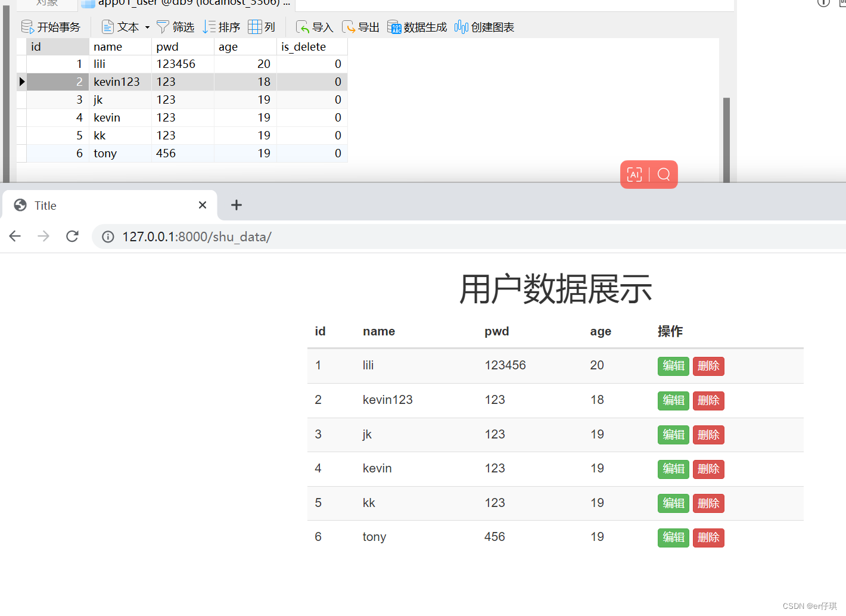Select Navicat cell with name kevin123
This screenshot has width=846, height=616.
[120, 82]
